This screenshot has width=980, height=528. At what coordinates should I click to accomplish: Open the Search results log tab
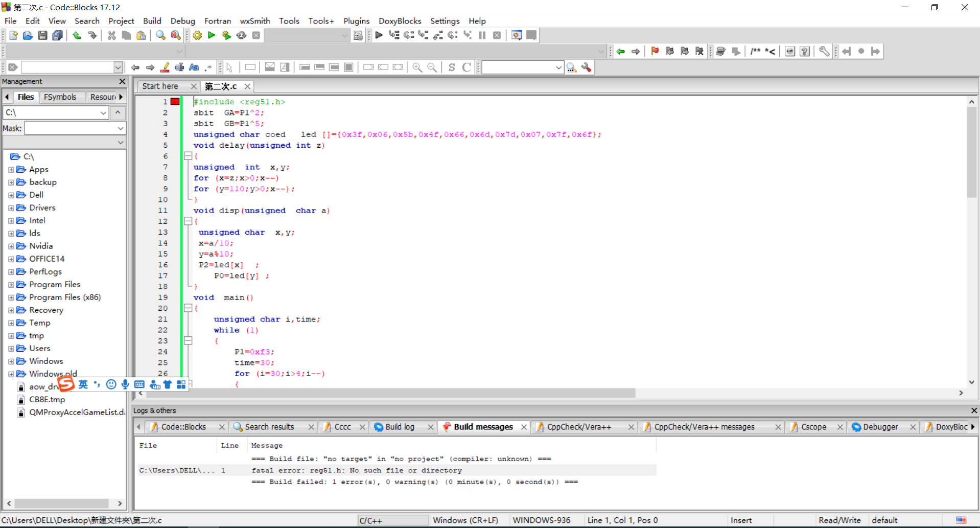[x=269, y=427]
